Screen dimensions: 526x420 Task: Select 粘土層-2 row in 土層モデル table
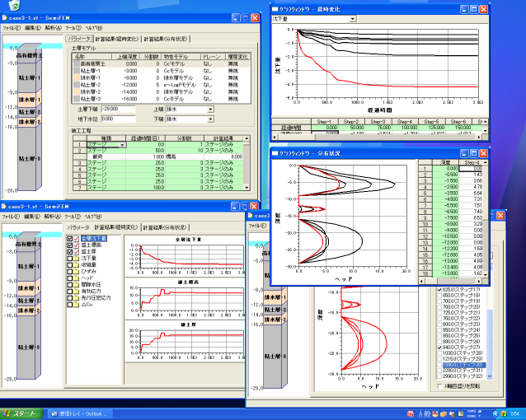click(162, 85)
